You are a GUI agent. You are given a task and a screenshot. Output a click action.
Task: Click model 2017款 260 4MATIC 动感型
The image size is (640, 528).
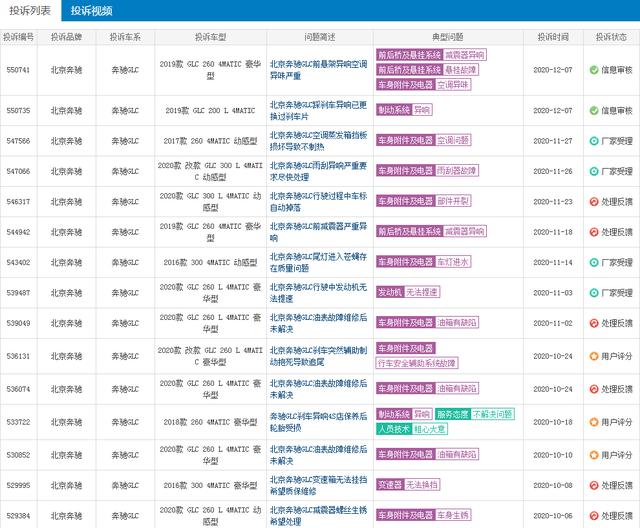211,141
